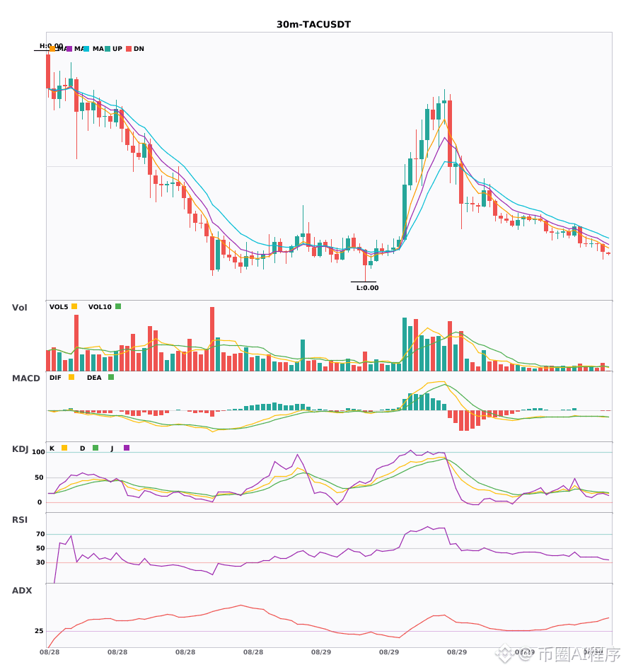Click the yellow VOL5 legend swatch
Screen dimensions: 626x672
pyautogui.click(x=74, y=306)
